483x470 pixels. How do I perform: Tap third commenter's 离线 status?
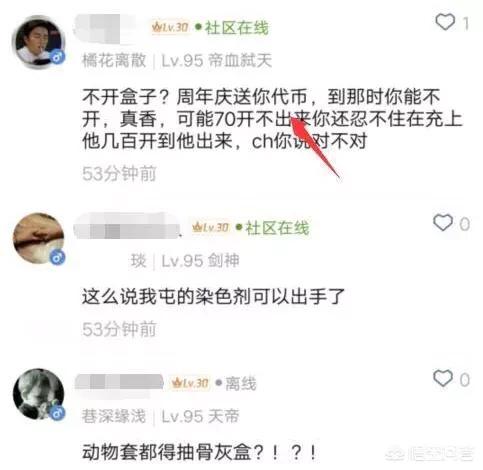(x=236, y=383)
